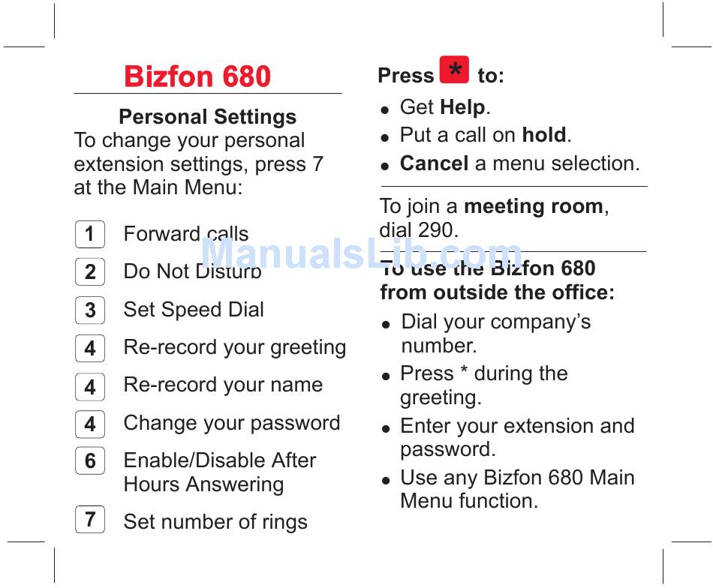The height and width of the screenshot is (588, 713).
Task: Select key 1 beside Forward calls
Action: point(90,234)
